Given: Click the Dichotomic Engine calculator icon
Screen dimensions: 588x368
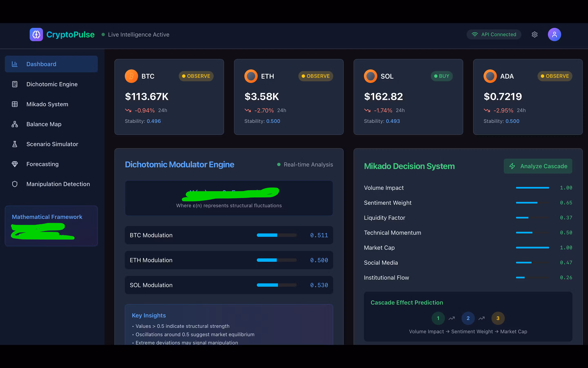Looking at the screenshot, I should (x=14, y=84).
